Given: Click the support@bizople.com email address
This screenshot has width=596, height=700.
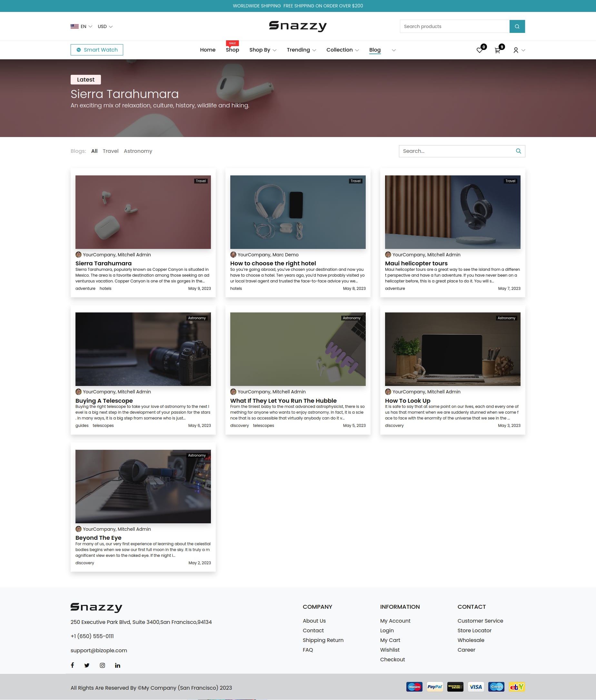Looking at the screenshot, I should pos(99,650).
